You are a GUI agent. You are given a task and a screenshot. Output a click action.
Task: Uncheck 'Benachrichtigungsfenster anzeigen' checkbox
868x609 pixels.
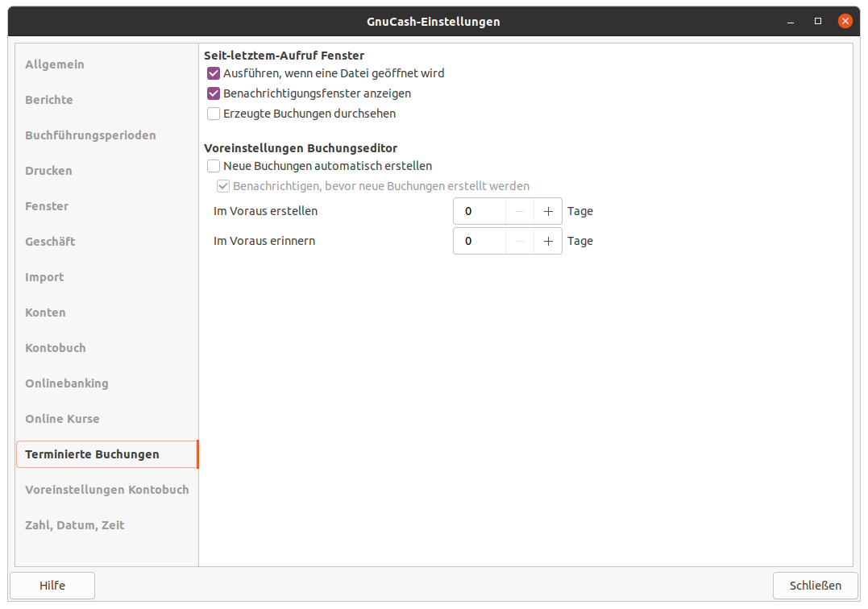pos(214,93)
